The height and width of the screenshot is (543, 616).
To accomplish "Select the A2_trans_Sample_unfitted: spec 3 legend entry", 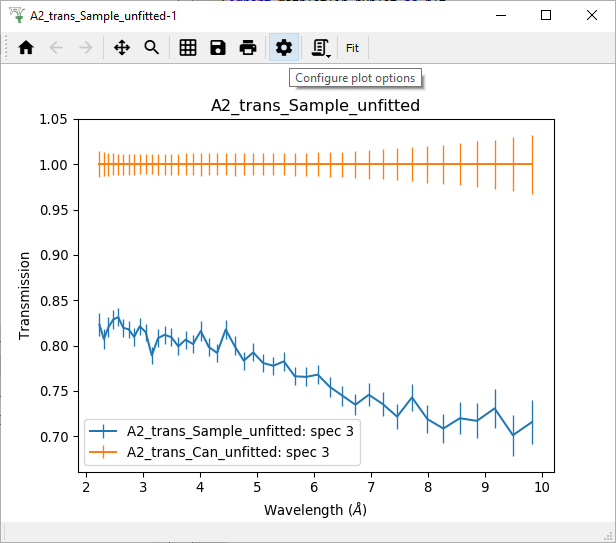I will [x=240, y=432].
